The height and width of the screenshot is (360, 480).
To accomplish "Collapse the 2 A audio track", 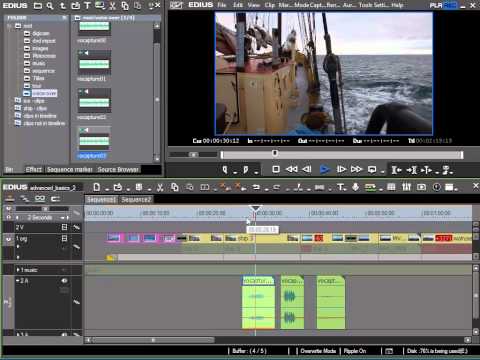I will [x=17, y=281].
